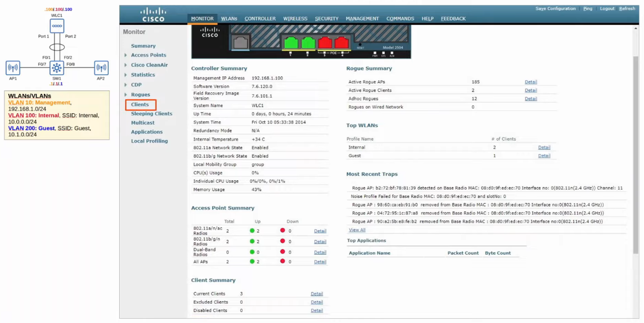The width and height of the screenshot is (644, 323).
Task: Click the WLC1 controller icon in topology
Action: tap(57, 26)
